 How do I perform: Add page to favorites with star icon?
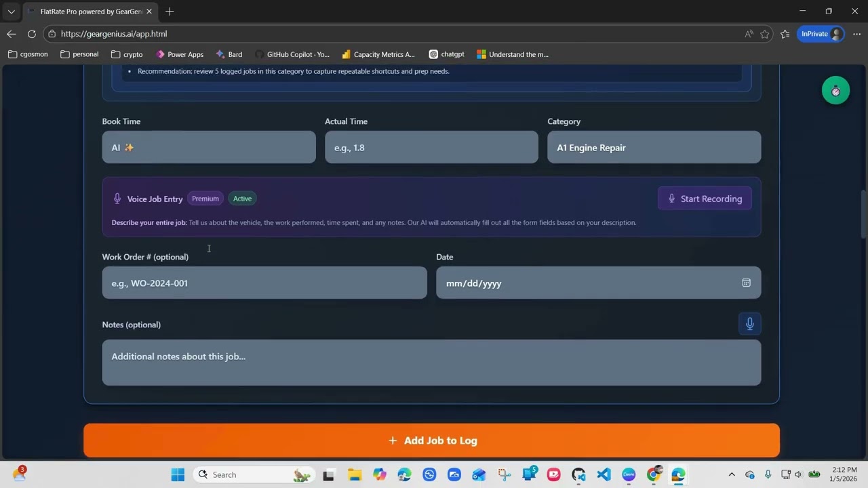(765, 34)
